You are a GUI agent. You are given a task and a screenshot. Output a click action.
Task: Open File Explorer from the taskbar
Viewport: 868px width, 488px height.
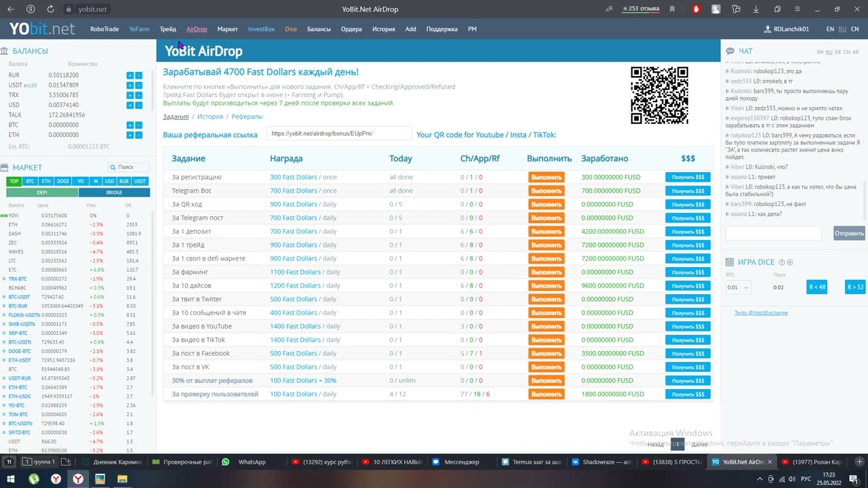point(122,479)
